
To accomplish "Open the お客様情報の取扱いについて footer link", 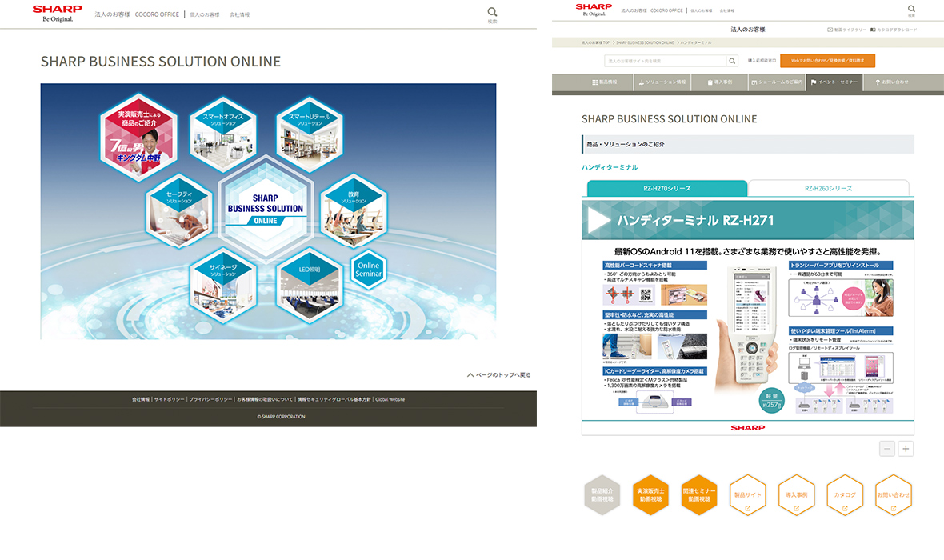I will (x=264, y=399).
